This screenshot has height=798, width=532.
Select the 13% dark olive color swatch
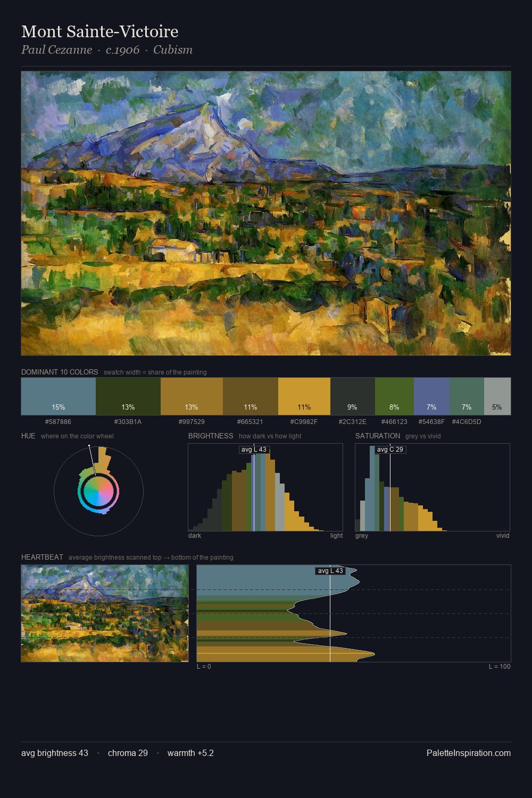tap(128, 396)
